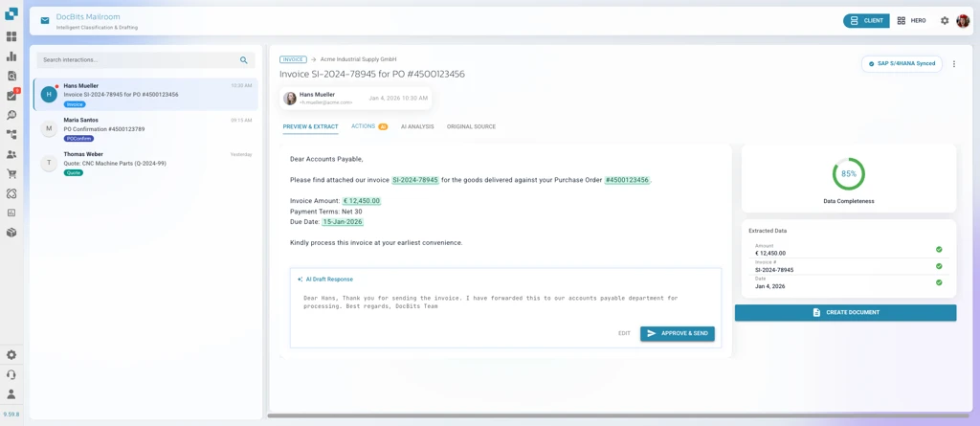
Task: Switch to the AI Analysis tab
Action: point(417,126)
